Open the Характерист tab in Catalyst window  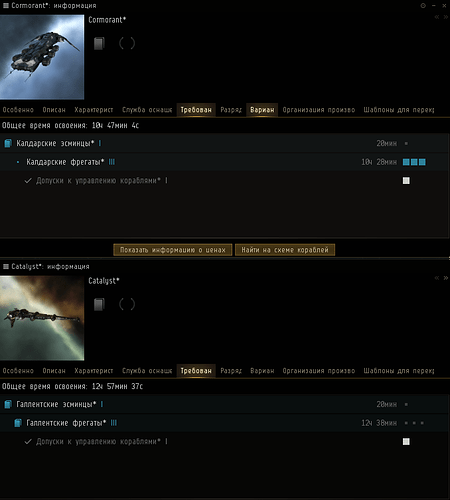coord(94,371)
